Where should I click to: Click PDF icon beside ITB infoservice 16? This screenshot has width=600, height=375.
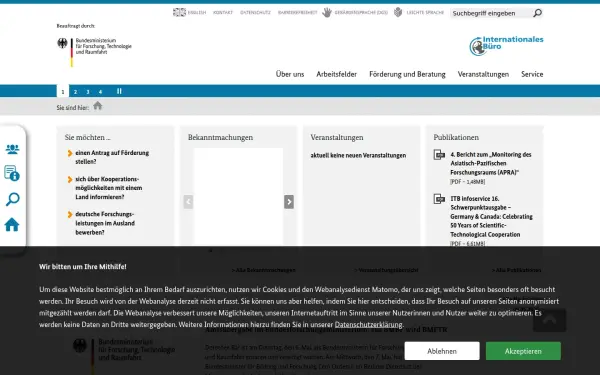439,199
